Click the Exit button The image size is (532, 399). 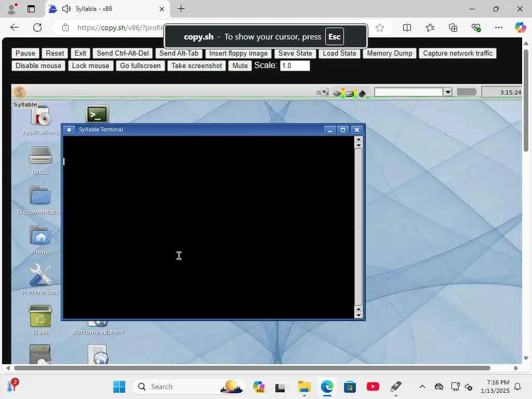tap(81, 54)
